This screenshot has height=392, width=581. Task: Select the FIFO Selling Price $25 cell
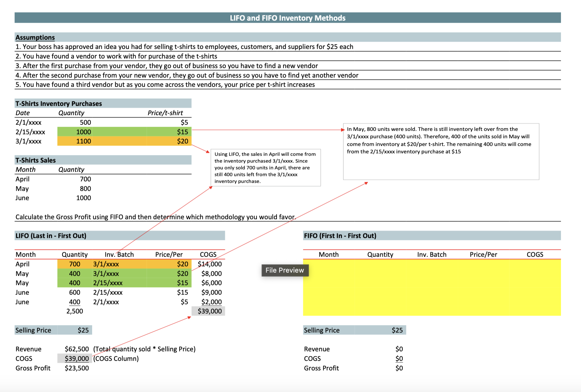pos(397,330)
